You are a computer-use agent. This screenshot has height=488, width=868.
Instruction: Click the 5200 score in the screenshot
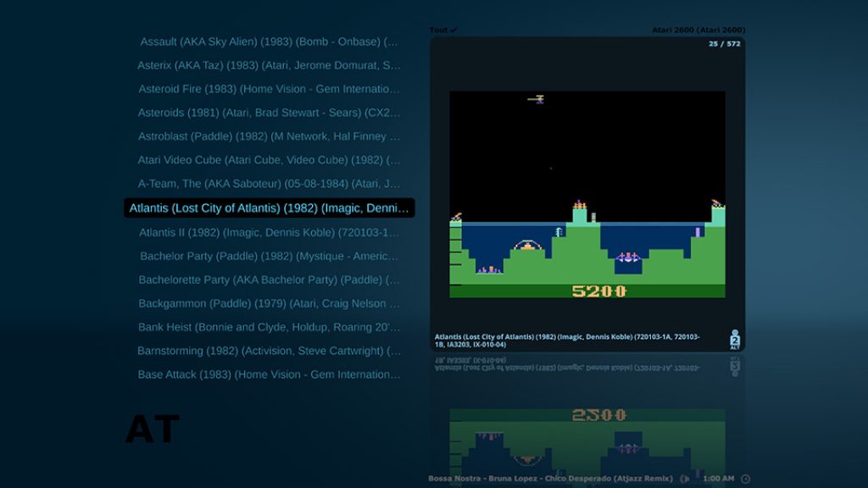(x=598, y=291)
